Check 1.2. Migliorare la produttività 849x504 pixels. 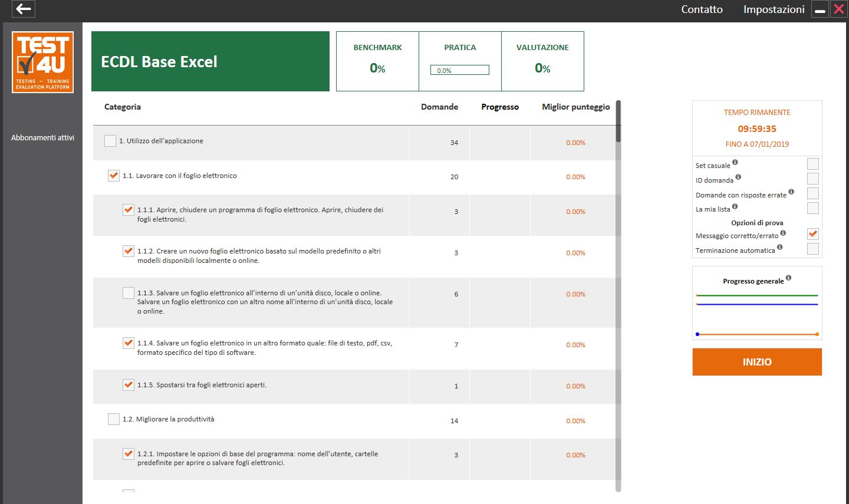[114, 419]
